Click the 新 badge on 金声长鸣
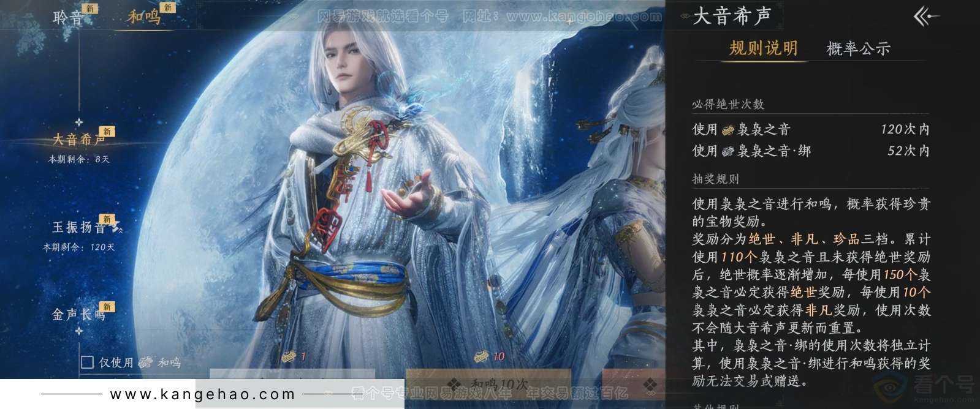 point(107,307)
